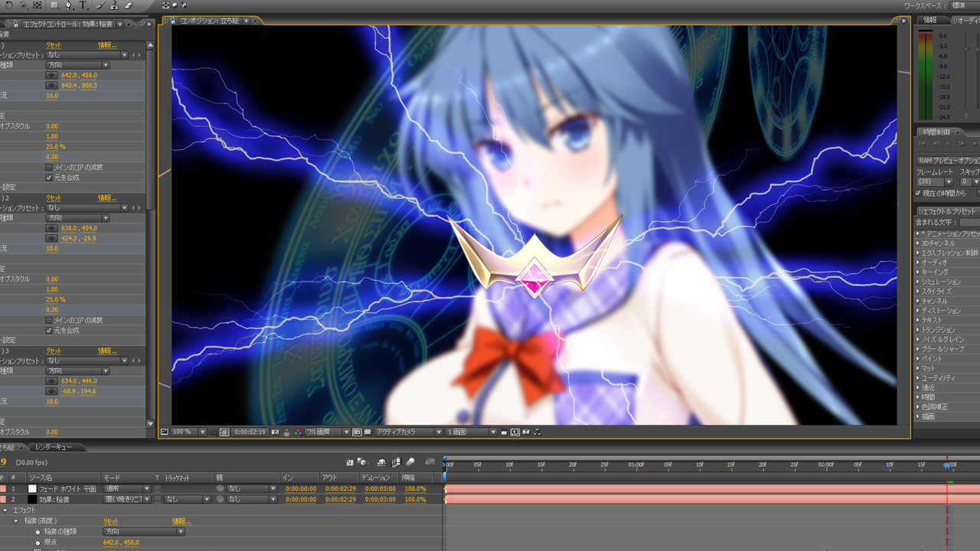Switch to the オーディオ panel tab

[x=966, y=20]
